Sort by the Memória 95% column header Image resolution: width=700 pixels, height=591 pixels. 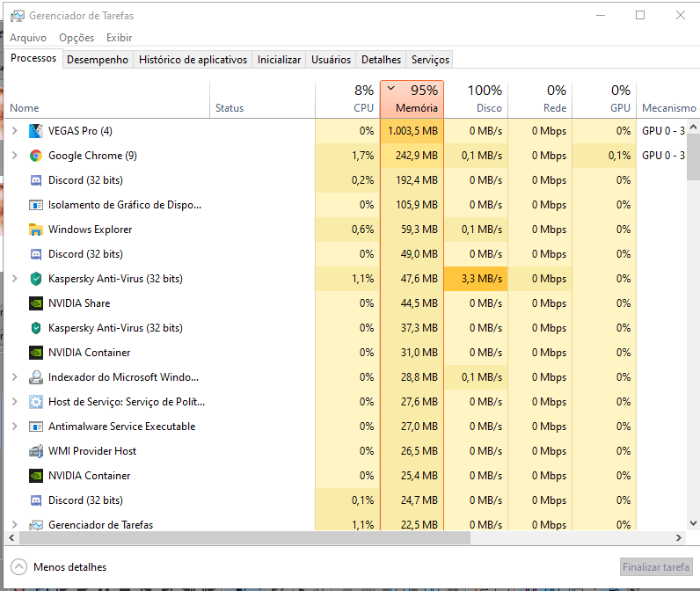[412, 99]
